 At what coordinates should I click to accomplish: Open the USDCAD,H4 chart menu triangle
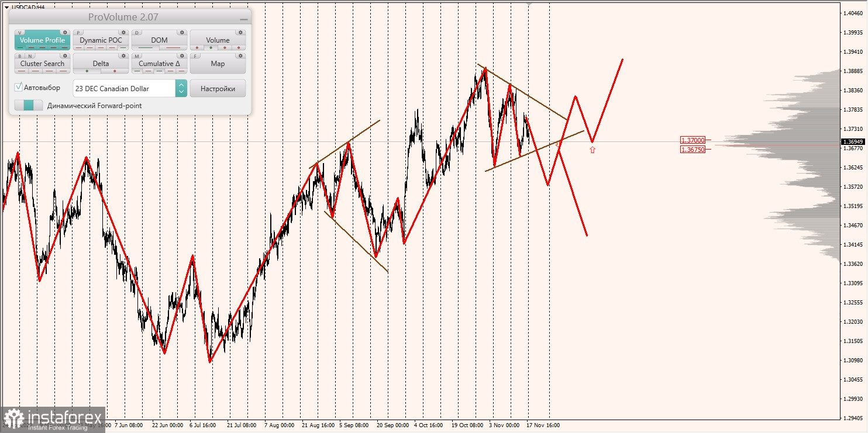(x=6, y=7)
